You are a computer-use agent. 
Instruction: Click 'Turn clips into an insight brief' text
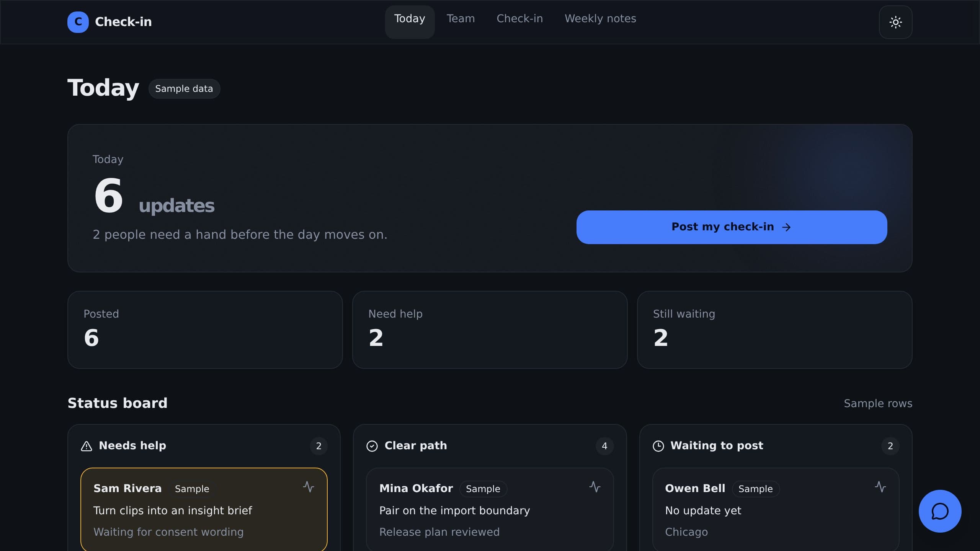click(173, 511)
